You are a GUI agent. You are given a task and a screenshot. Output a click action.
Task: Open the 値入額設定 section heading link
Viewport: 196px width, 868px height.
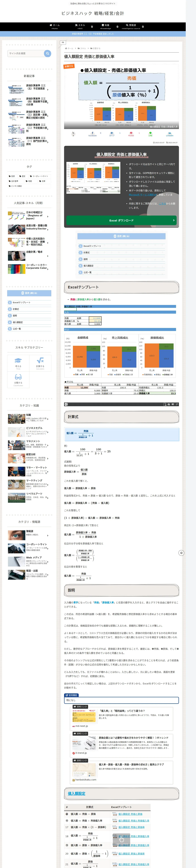76,793
